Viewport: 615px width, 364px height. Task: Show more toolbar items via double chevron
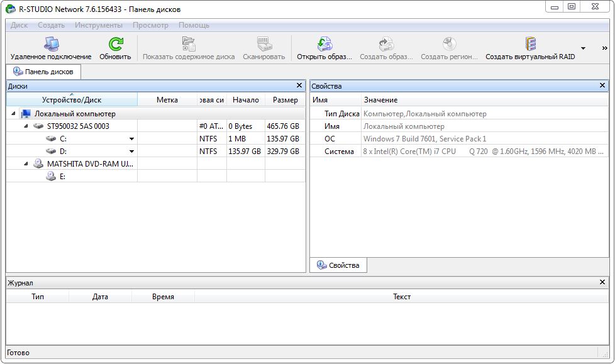click(x=604, y=48)
